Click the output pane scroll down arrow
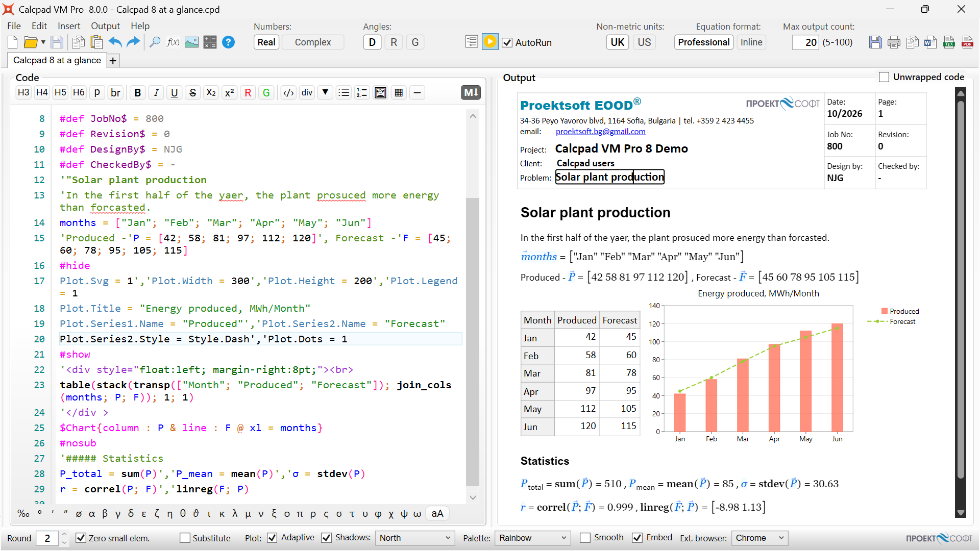This screenshot has height=551, width=980. (x=961, y=513)
